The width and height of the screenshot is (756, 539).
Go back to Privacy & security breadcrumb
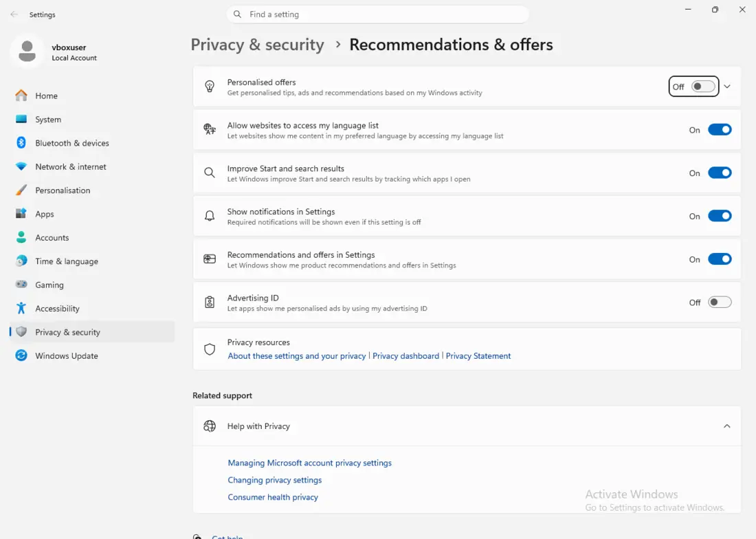point(258,45)
